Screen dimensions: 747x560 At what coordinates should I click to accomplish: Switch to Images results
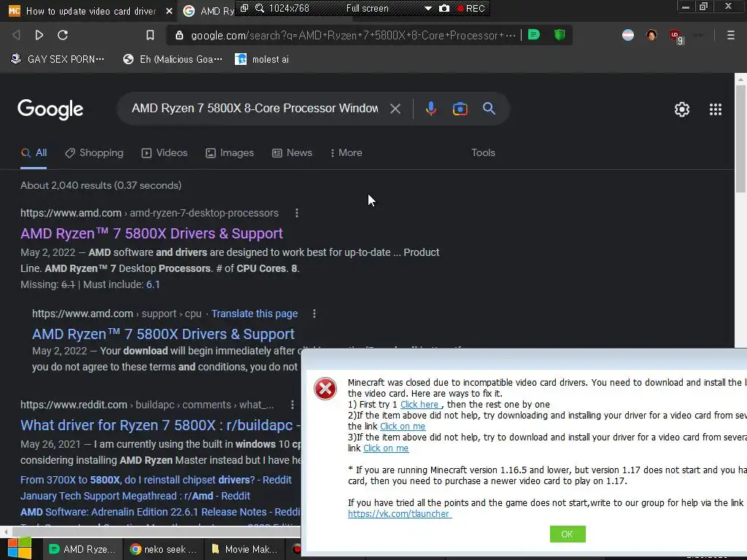coord(230,153)
